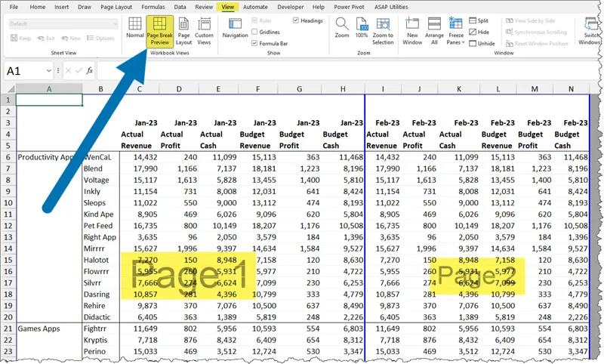Select cell A1
The width and height of the screenshot is (604, 364).
tap(49, 100)
